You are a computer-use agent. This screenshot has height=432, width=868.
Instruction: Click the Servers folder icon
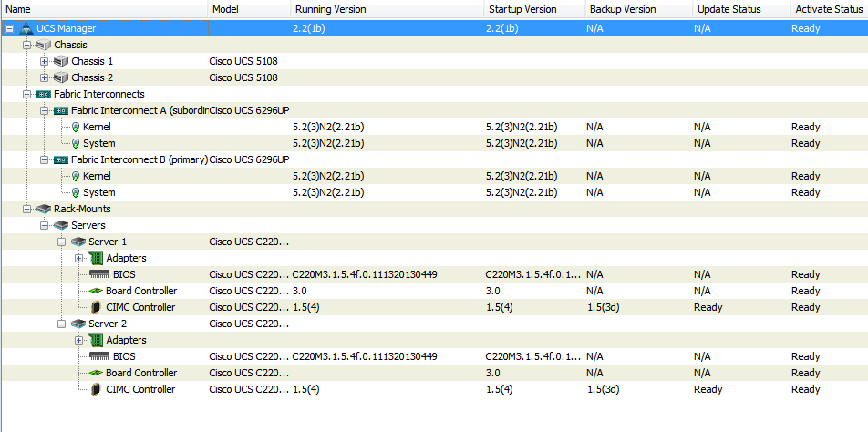(x=61, y=226)
